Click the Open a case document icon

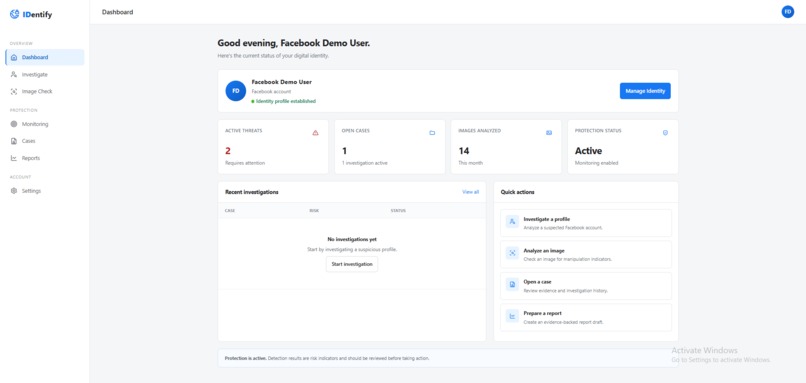pyautogui.click(x=512, y=284)
